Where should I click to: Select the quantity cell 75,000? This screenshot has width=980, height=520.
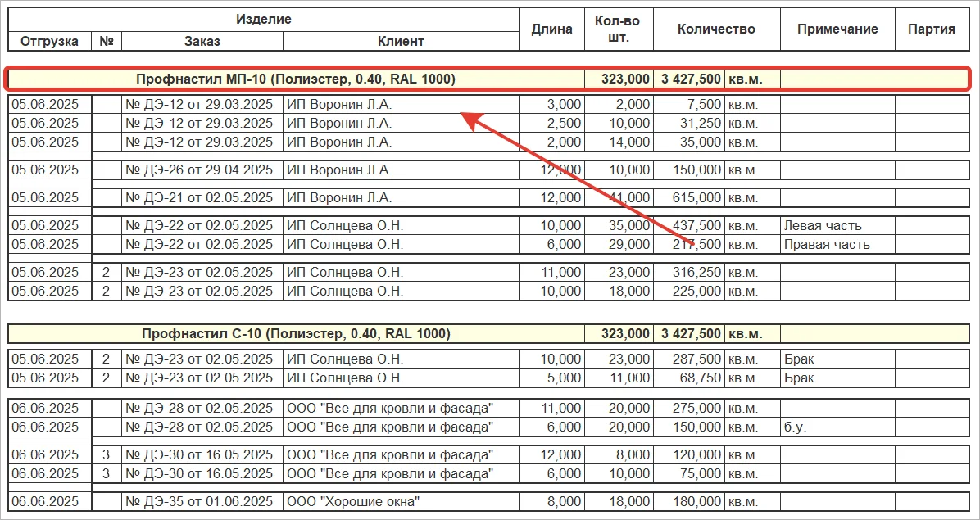coord(689,474)
